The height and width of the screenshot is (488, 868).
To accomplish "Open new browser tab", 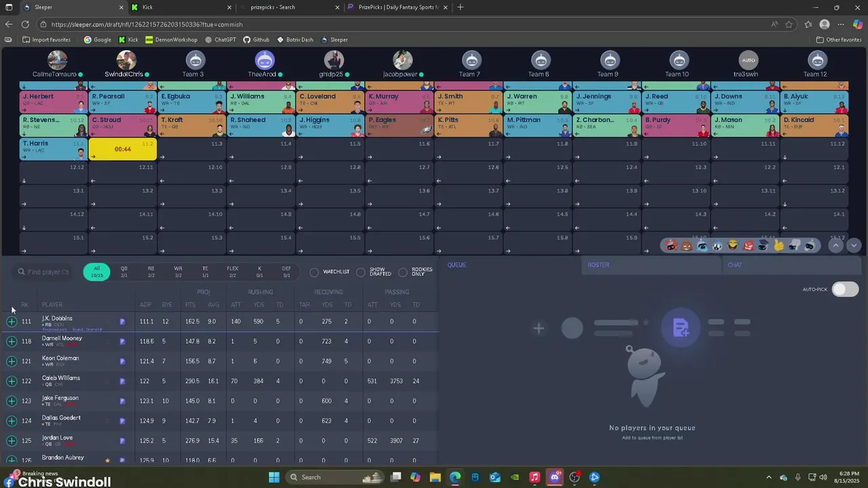I will (x=460, y=7).
